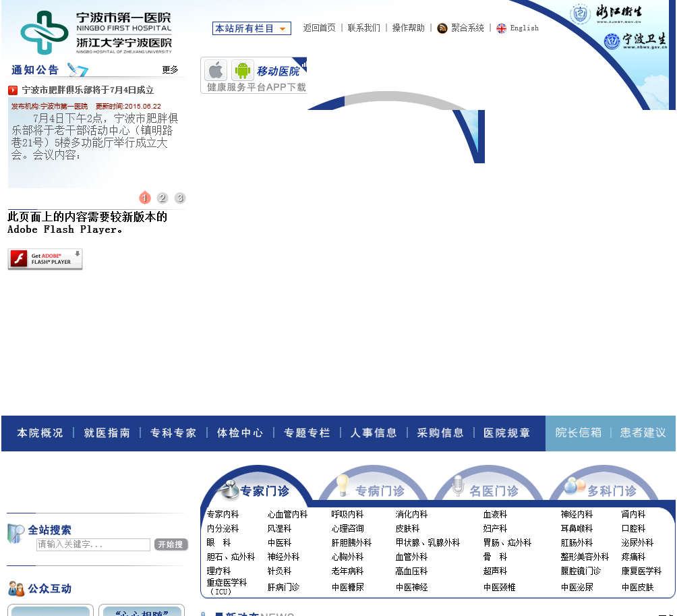Image resolution: width=677 pixels, height=616 pixels.
Task: Select 心理咨询 department
Action: [347, 529]
